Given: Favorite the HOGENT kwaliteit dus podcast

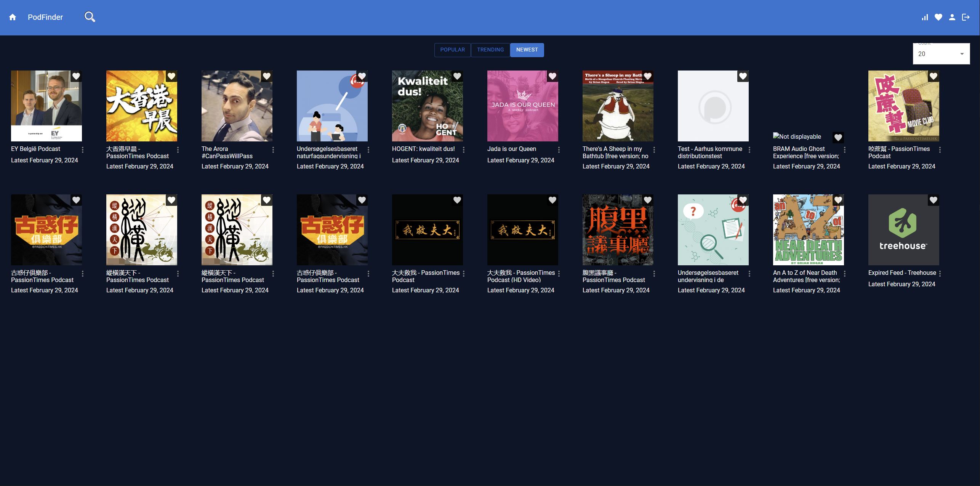Looking at the screenshot, I should (457, 76).
